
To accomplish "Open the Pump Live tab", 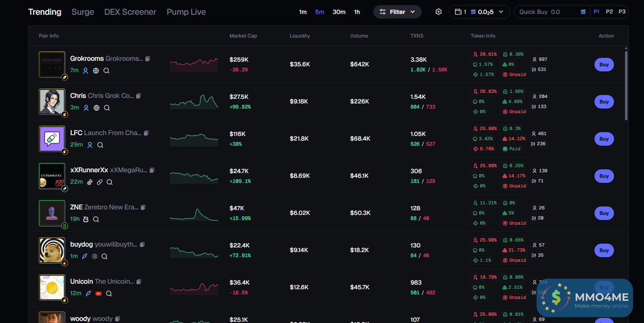I will 186,12.
